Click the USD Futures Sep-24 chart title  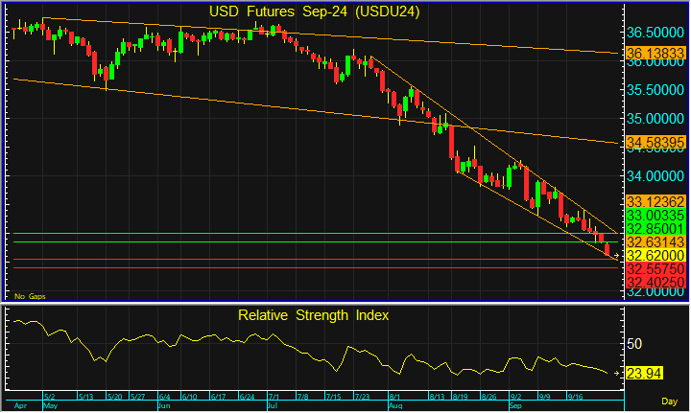click(313, 11)
